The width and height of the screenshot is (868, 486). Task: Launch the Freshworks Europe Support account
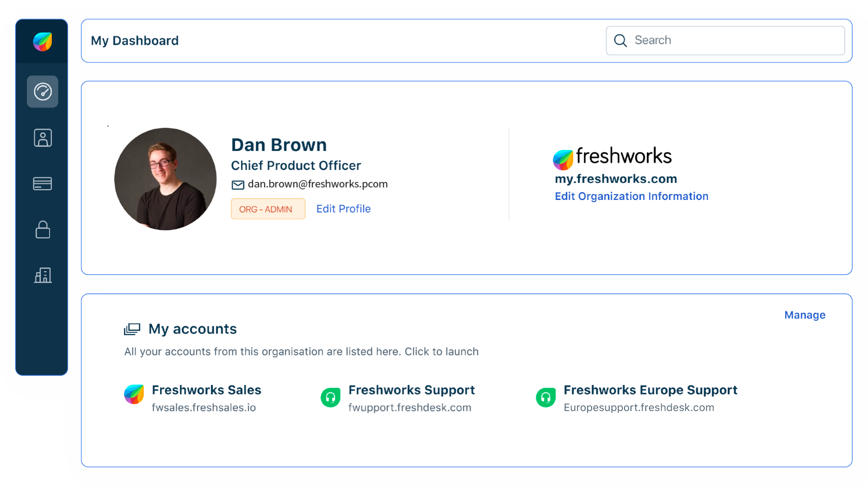click(650, 390)
